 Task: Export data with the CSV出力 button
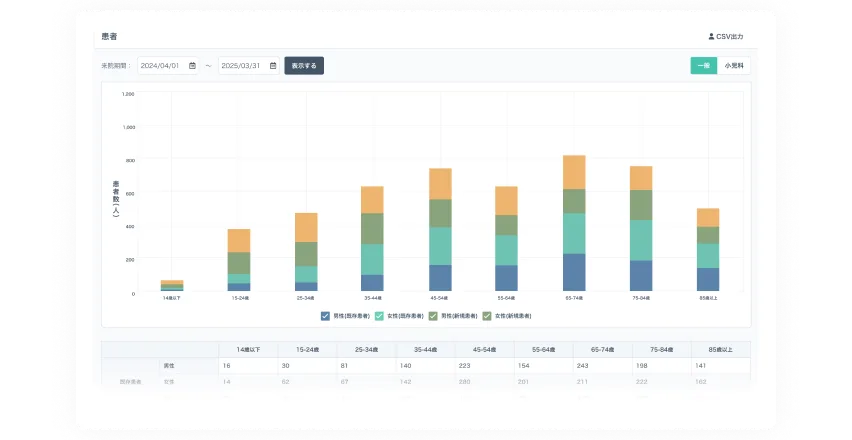726,36
